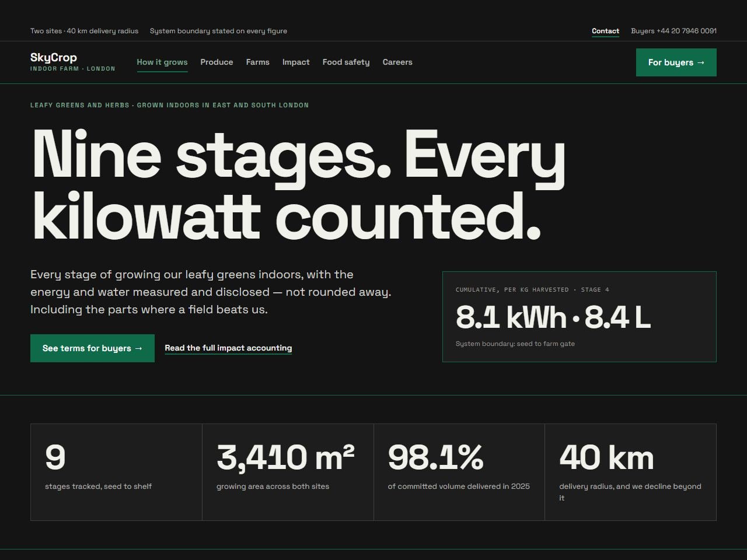Click the 'Nine stages. Every kilowatt counted.' headline
Screen dimensions: 747x560
pos(298,184)
